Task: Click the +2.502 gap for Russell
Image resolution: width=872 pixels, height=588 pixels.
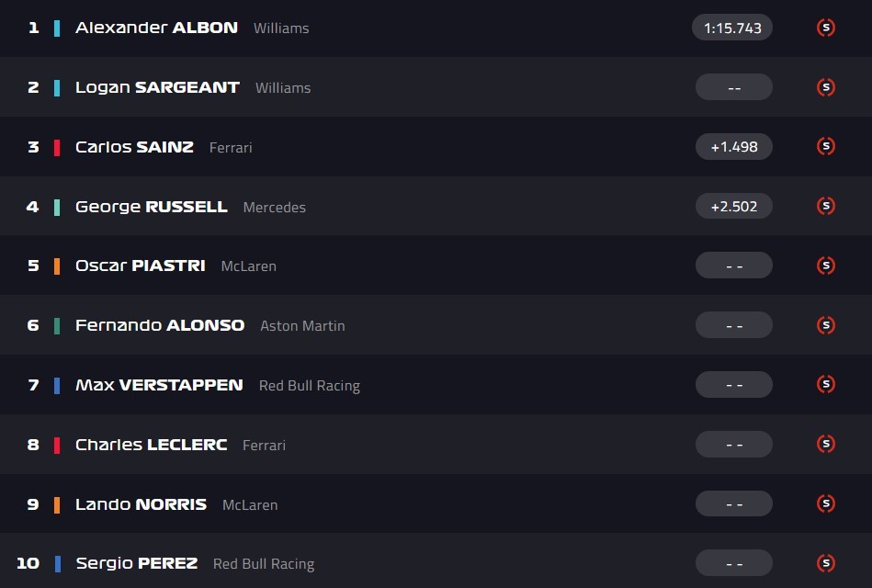Action: (733, 206)
